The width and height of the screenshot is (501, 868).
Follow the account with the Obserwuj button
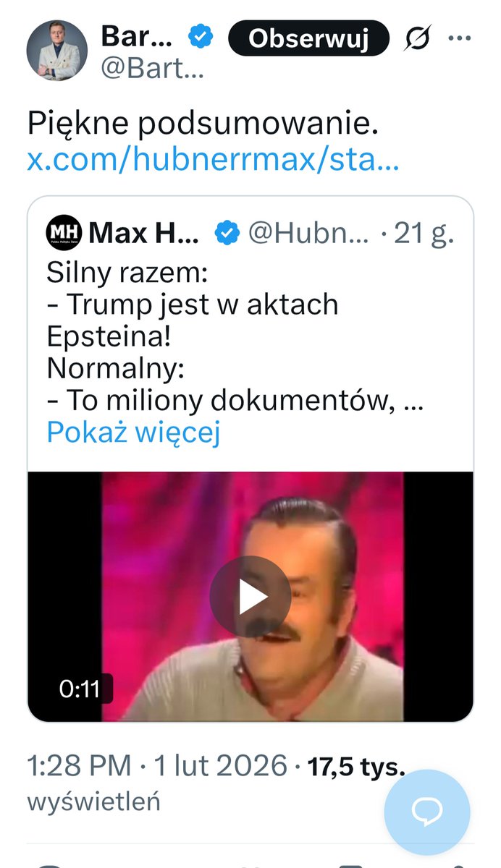click(308, 38)
